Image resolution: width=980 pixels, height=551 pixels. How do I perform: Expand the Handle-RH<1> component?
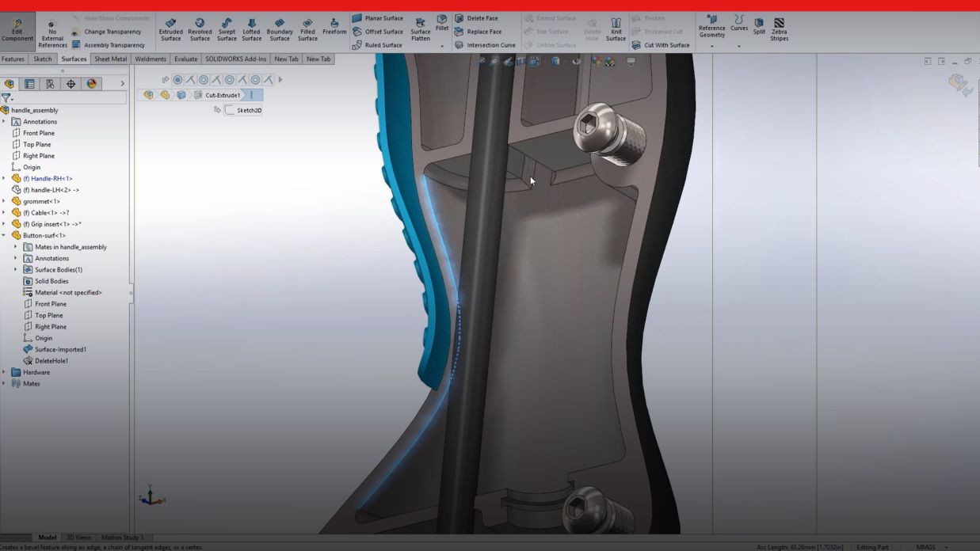coord(4,179)
